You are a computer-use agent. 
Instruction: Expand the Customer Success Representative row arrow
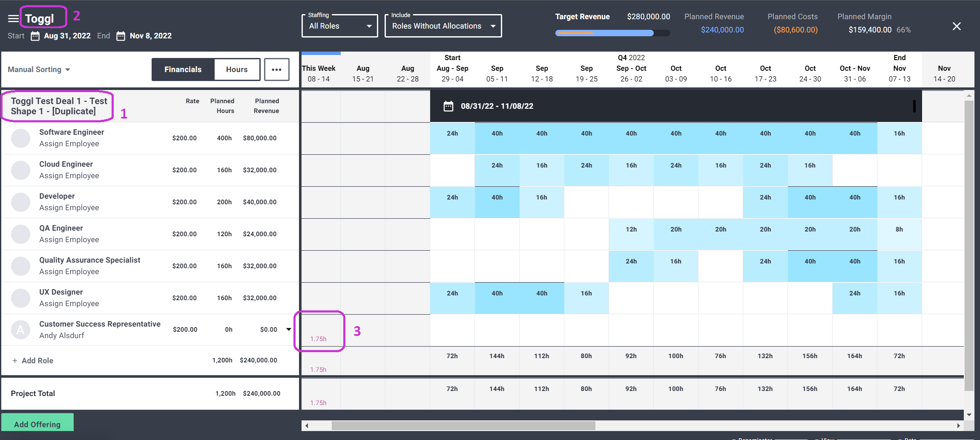click(x=289, y=330)
